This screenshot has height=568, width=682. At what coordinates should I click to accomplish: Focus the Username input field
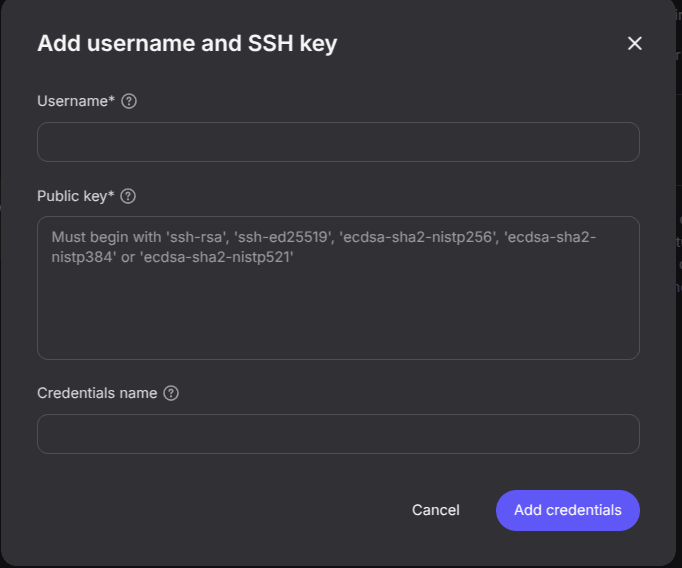point(338,142)
